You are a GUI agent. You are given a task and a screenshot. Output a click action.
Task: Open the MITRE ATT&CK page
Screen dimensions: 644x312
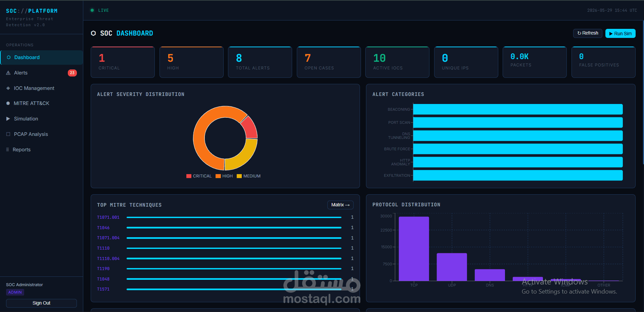pyautogui.click(x=42, y=103)
